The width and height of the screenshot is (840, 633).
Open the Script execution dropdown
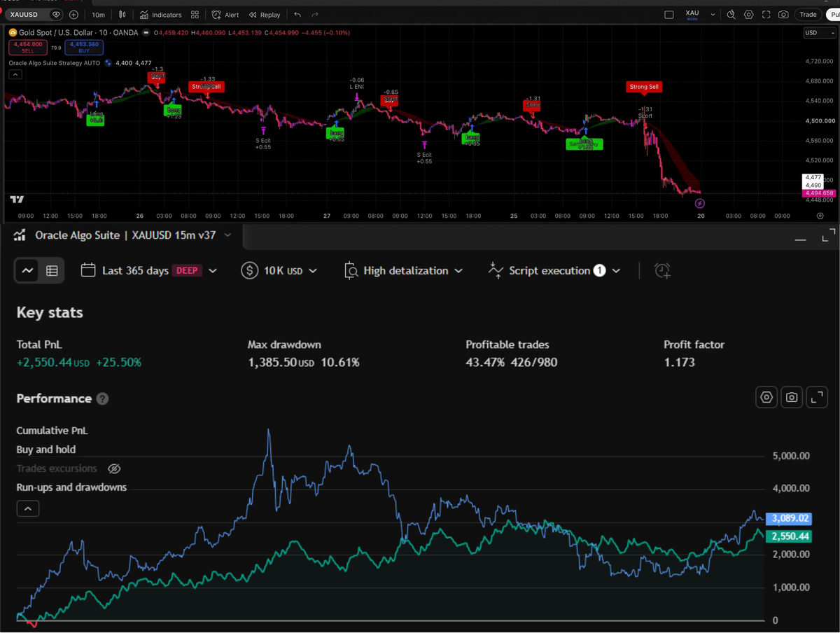(x=554, y=270)
